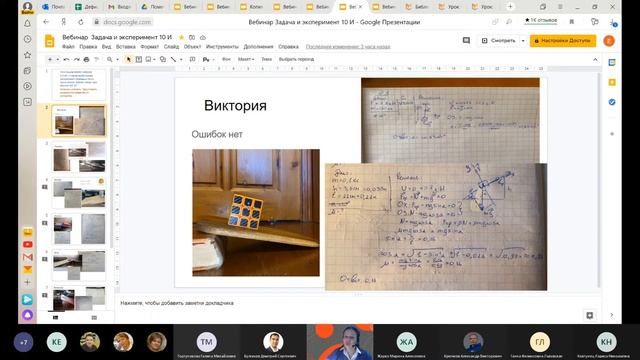Click the 'Ошибок нет' text on slide
The height and width of the screenshot is (360, 640).
[217, 134]
